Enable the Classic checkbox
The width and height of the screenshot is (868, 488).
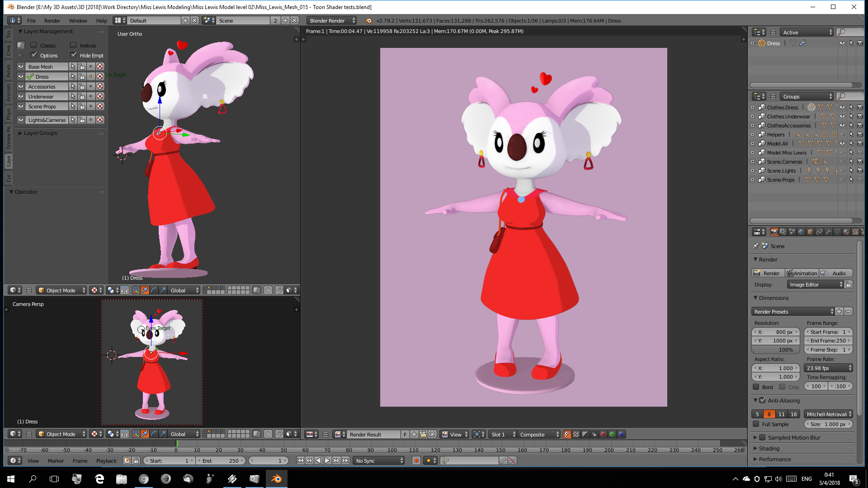[x=33, y=45]
